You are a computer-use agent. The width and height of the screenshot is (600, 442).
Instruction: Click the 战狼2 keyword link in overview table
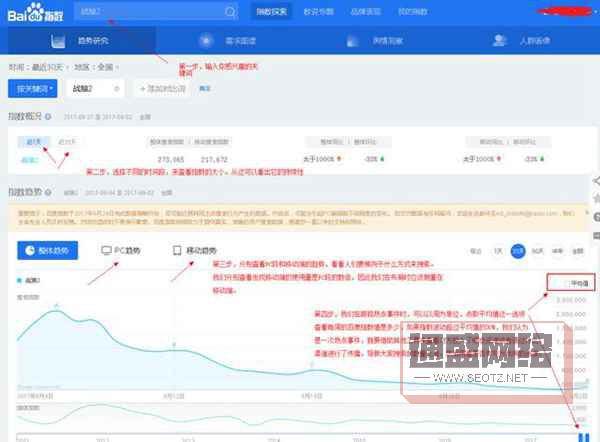(x=29, y=160)
